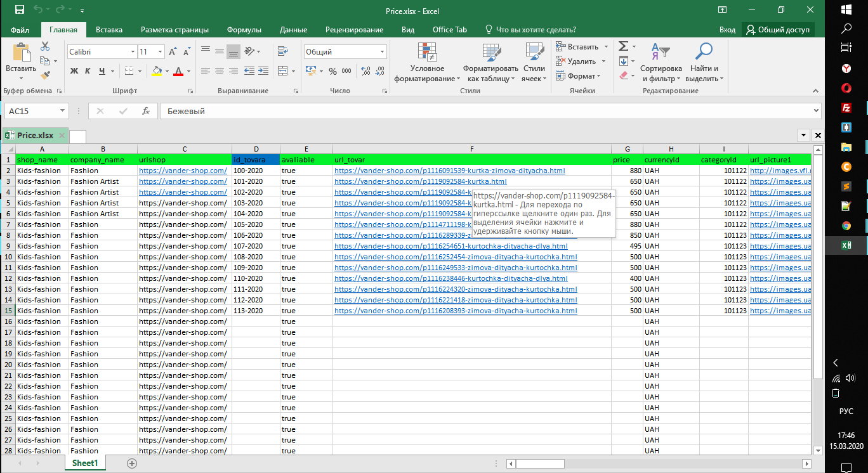
Task: Apply percent style format
Action: (332, 72)
